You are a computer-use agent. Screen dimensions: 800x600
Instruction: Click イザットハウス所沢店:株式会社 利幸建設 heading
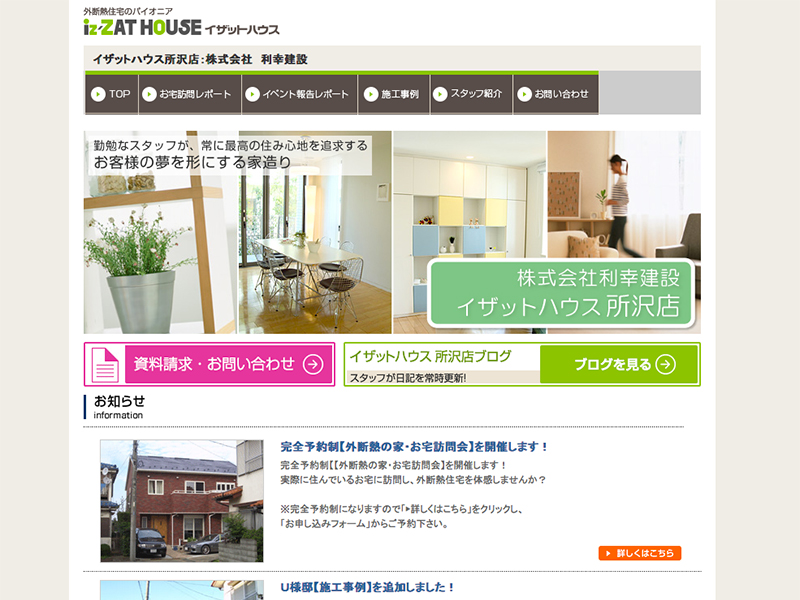[200, 60]
